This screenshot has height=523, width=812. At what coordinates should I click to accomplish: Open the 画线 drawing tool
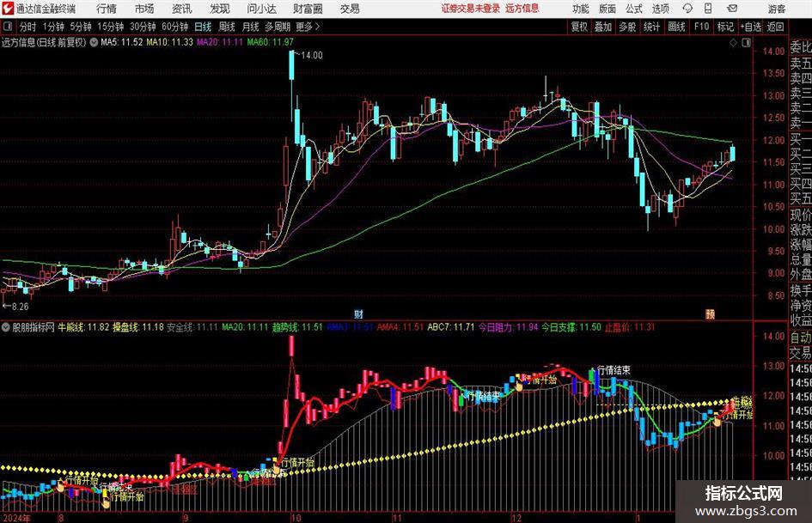[x=676, y=27]
